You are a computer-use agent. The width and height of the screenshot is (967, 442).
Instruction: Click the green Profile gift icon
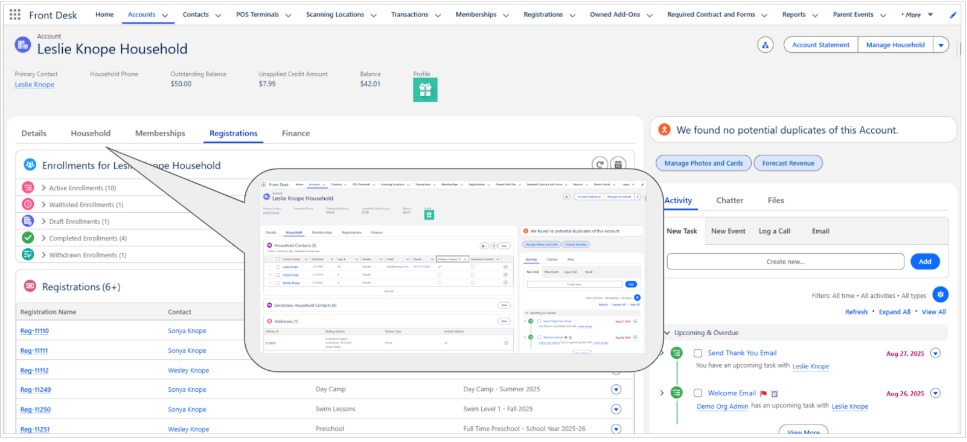coord(425,89)
